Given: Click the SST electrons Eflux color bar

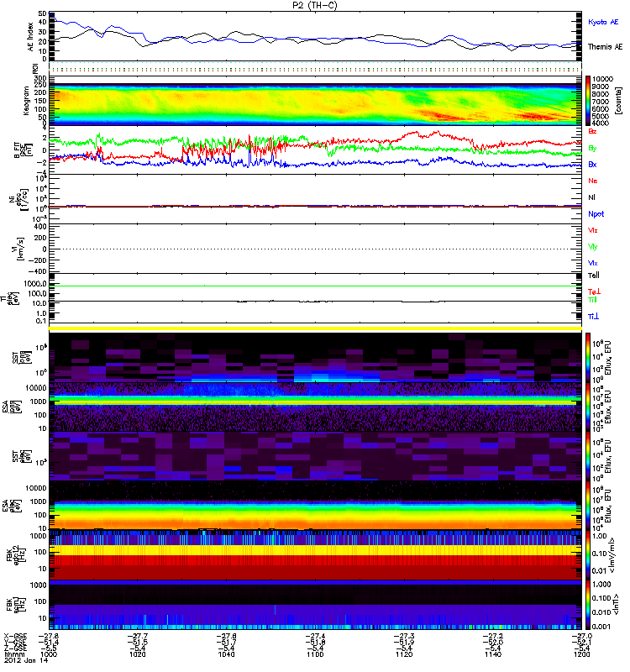Looking at the screenshot, I should (x=588, y=456).
